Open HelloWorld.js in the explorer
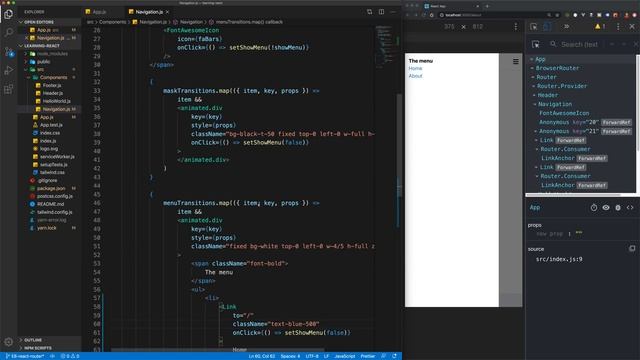This screenshot has width=640, height=360. [x=56, y=101]
